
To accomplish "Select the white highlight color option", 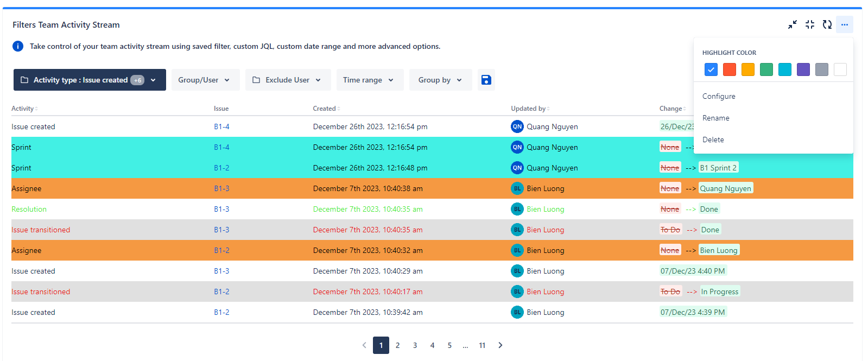I will click(x=840, y=69).
